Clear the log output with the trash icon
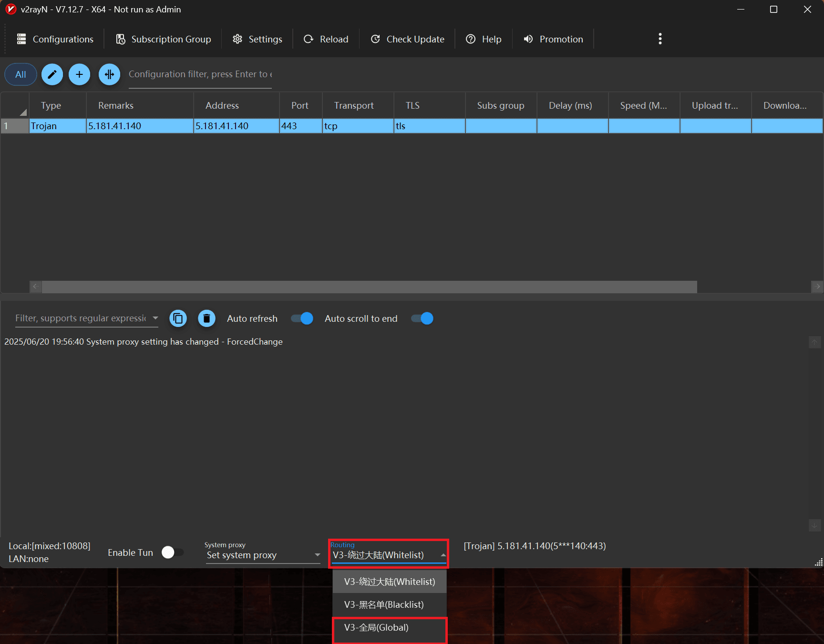 [206, 318]
